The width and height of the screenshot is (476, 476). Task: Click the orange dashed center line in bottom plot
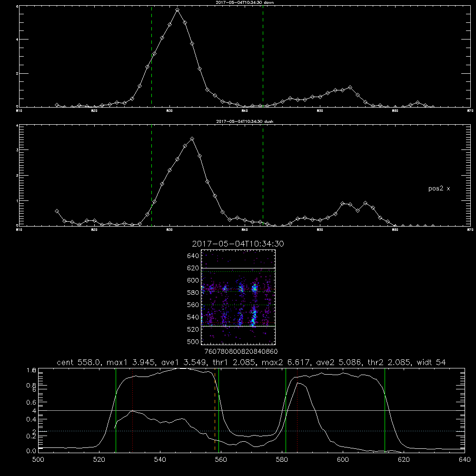215,410
